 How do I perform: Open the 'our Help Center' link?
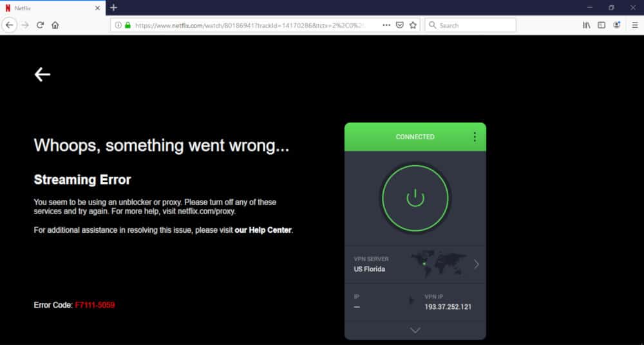pos(263,230)
